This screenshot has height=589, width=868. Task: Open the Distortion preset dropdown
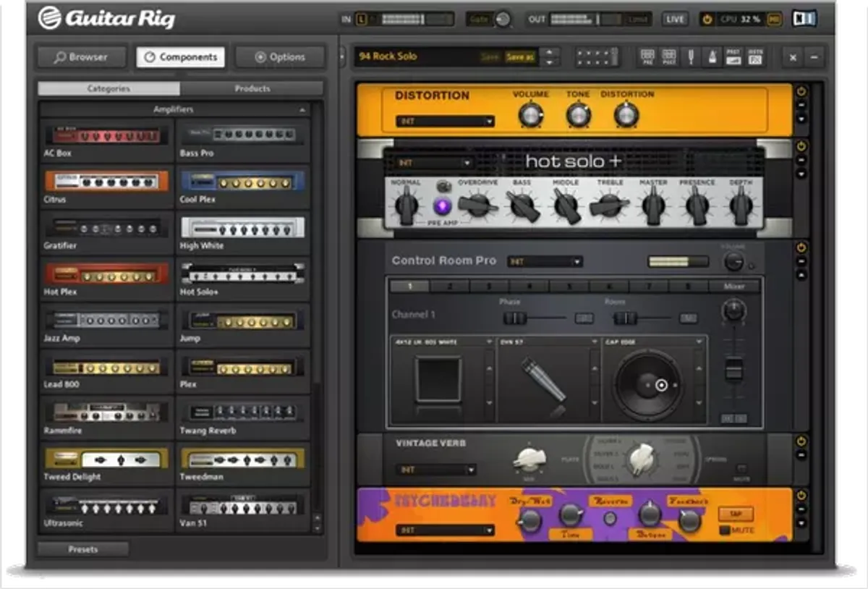tap(443, 121)
